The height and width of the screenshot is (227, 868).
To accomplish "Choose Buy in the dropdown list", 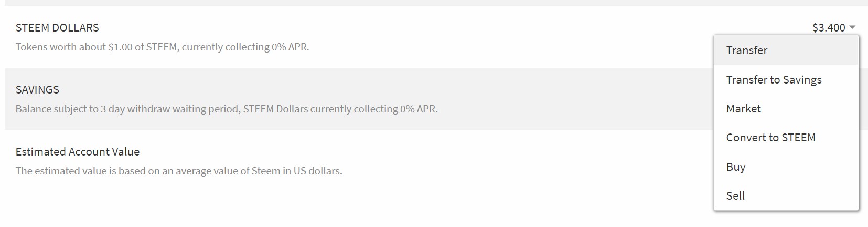I will [735, 167].
